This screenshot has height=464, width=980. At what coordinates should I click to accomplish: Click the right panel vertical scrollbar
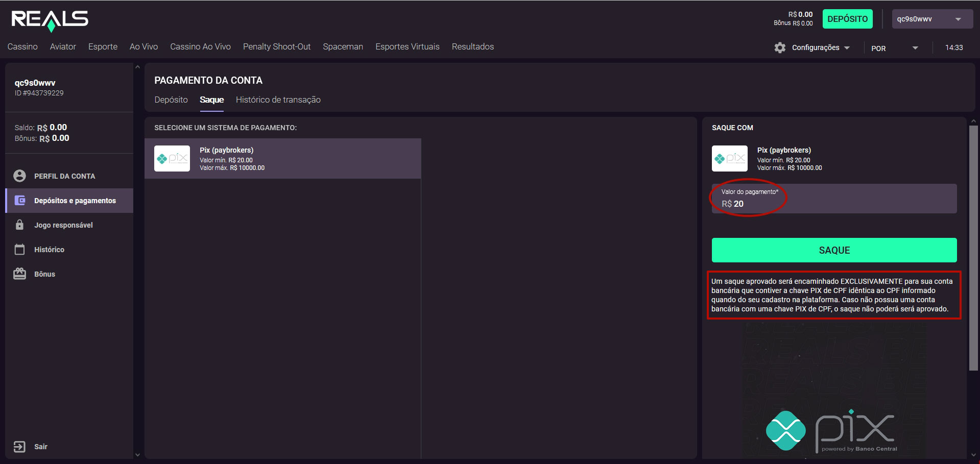pyautogui.click(x=973, y=248)
